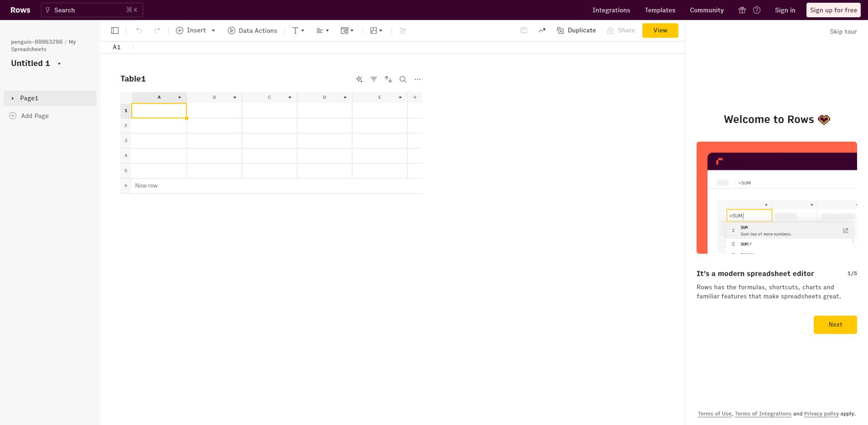This screenshot has width=868, height=425.
Task: Open the help question mark icon
Action: coord(757,10)
